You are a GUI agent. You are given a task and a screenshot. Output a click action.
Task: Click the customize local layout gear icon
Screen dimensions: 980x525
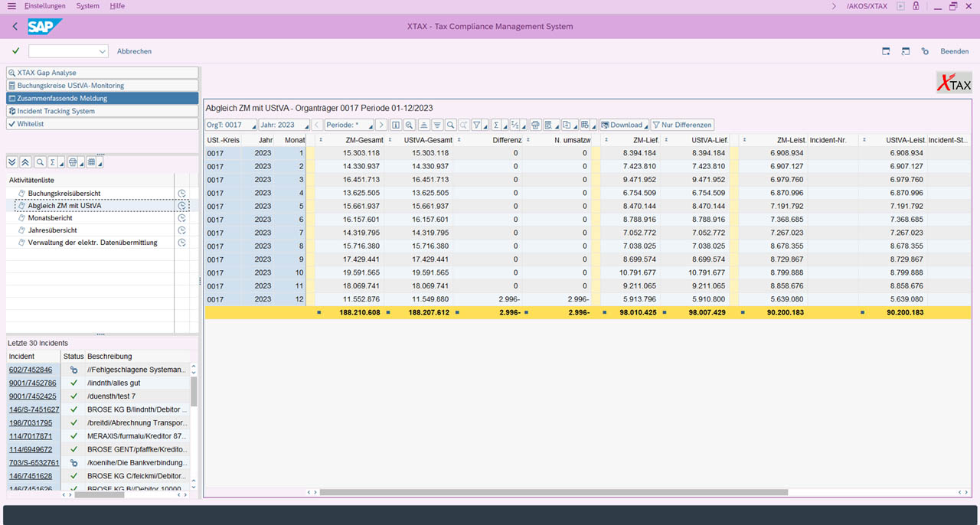(925, 51)
